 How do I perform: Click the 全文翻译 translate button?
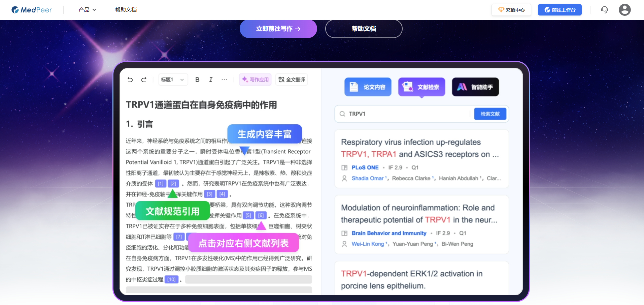tap(292, 80)
